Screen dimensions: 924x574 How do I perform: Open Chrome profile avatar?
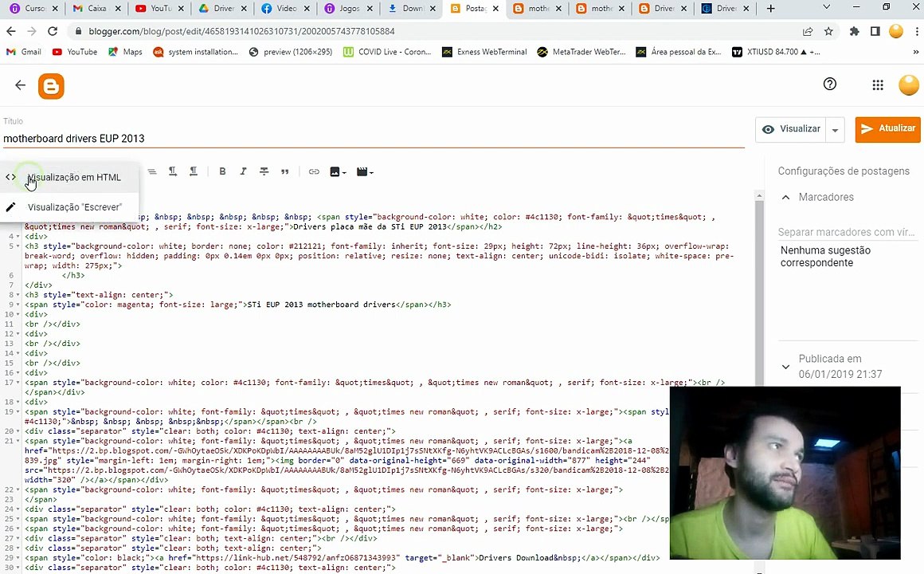895,31
